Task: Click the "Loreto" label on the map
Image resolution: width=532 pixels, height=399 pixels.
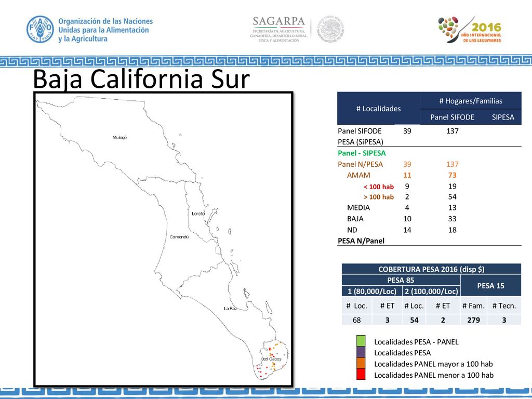Action: [198, 214]
